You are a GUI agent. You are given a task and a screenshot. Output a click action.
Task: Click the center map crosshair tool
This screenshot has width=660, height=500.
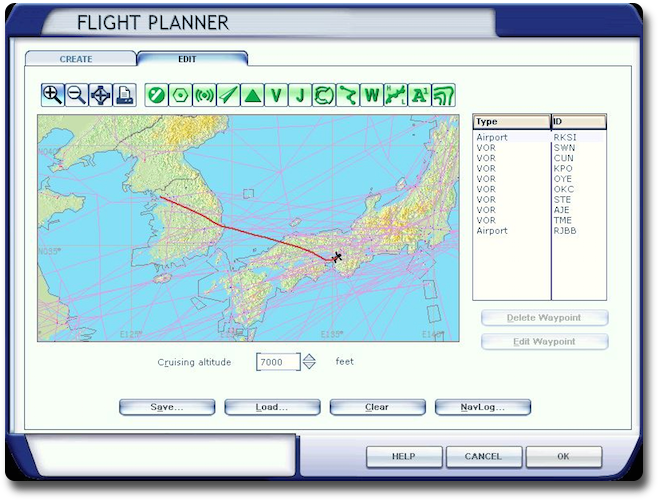click(x=101, y=95)
